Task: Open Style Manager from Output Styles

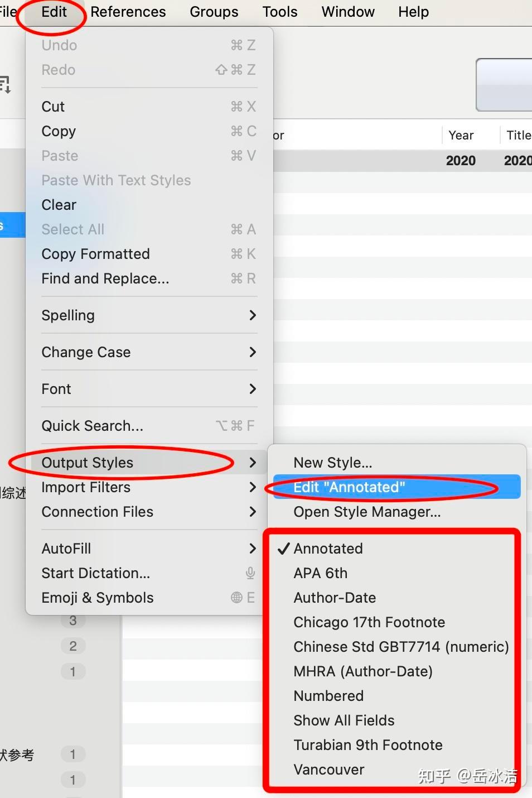Action: [x=367, y=512]
